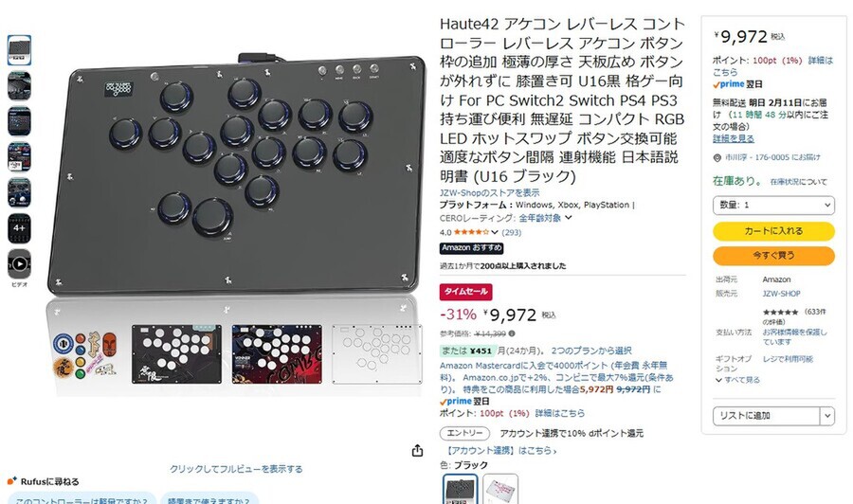Click the 今すぐ買う button
The height and width of the screenshot is (504, 853).
(773, 255)
